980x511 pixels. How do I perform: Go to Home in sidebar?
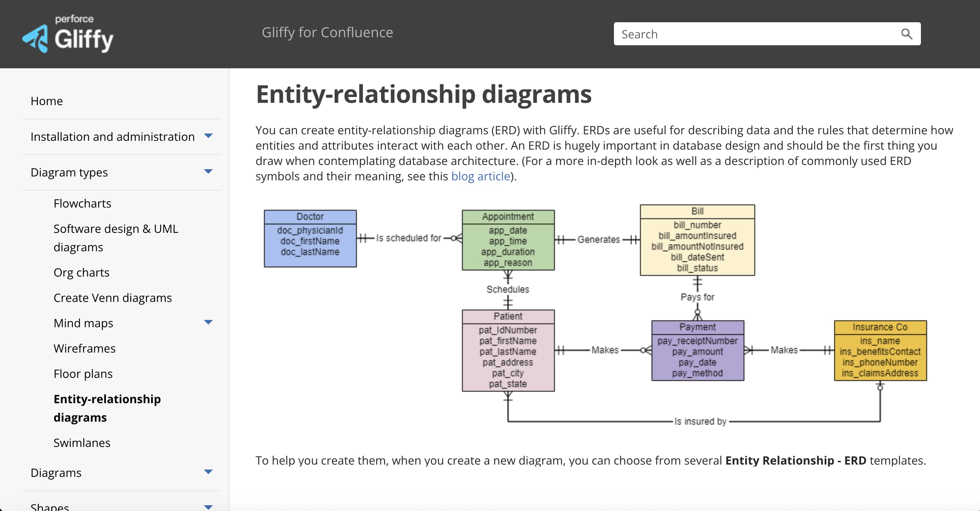(x=46, y=101)
